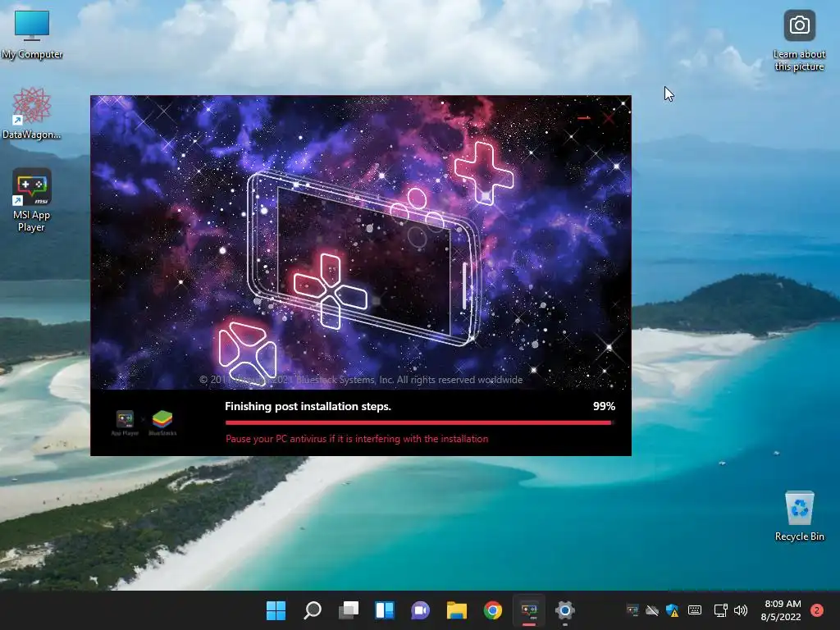Open Settings from the taskbar
Viewport: 840px width, 630px height.
click(564, 610)
